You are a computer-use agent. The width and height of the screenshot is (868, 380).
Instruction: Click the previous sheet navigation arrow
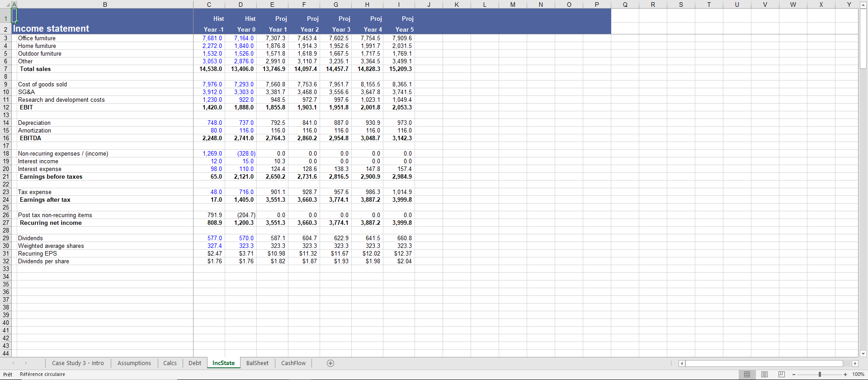[x=13, y=363]
